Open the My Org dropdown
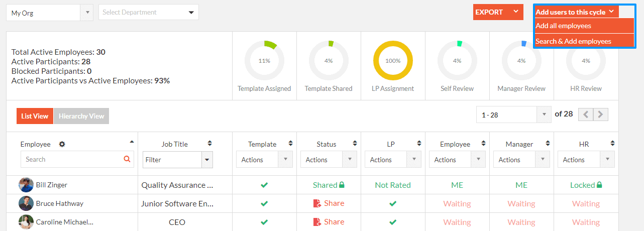Image resolution: width=644 pixels, height=231 pixels. click(x=49, y=13)
